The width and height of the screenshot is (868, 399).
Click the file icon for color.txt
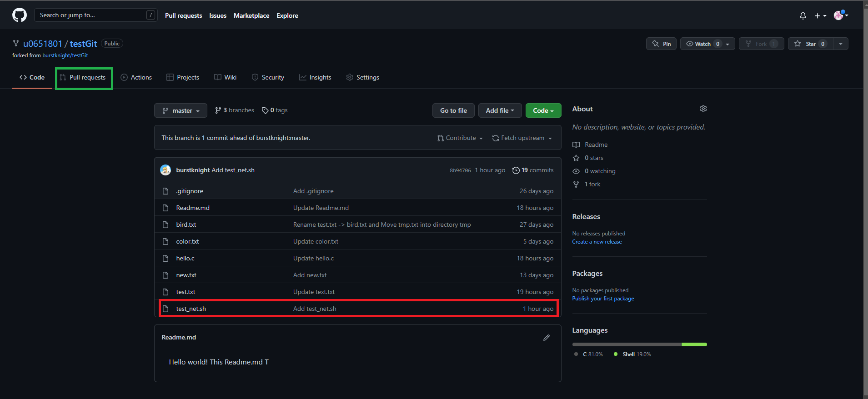[x=166, y=242]
